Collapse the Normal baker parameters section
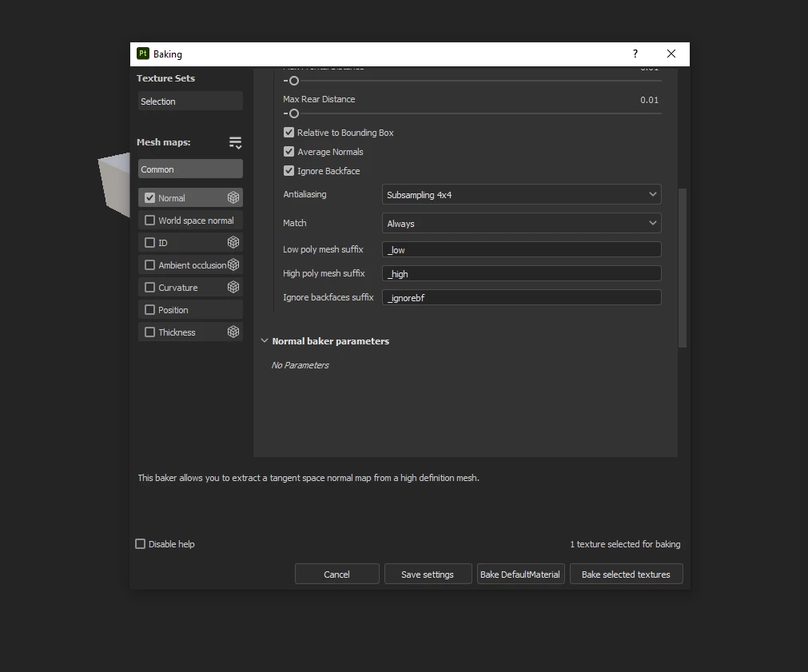This screenshot has height=672, width=808. tap(265, 340)
